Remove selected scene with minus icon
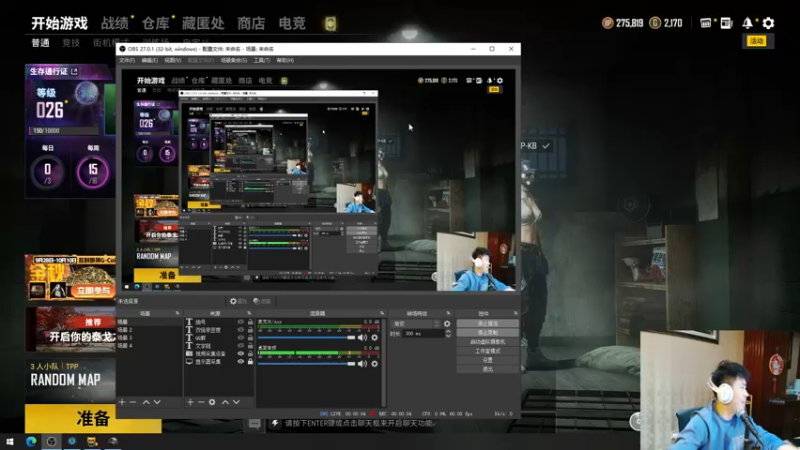Image resolution: width=800 pixels, height=450 pixels. pyautogui.click(x=133, y=402)
